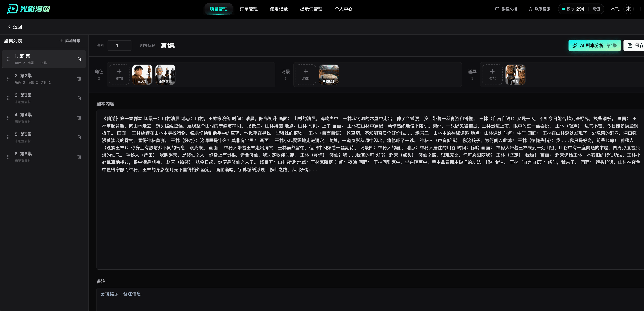644x311 pixels.
Task: Click into the 剧本内容 script text area
Action: click(x=370, y=189)
